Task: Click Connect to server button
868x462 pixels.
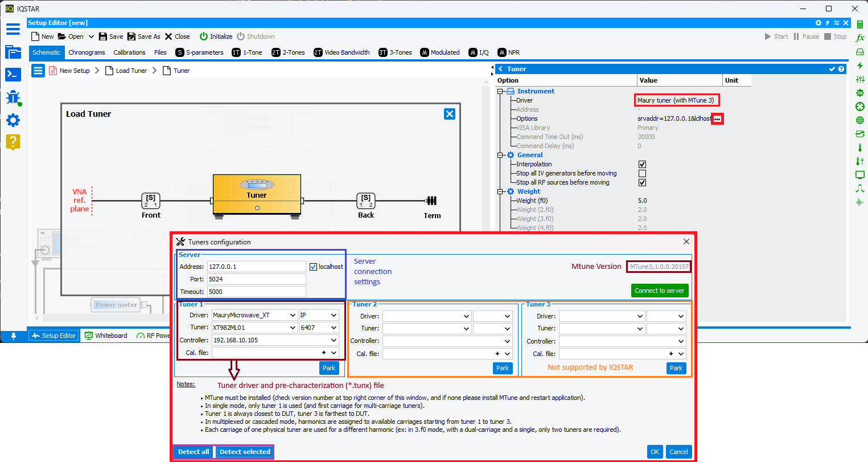Action: (x=660, y=291)
